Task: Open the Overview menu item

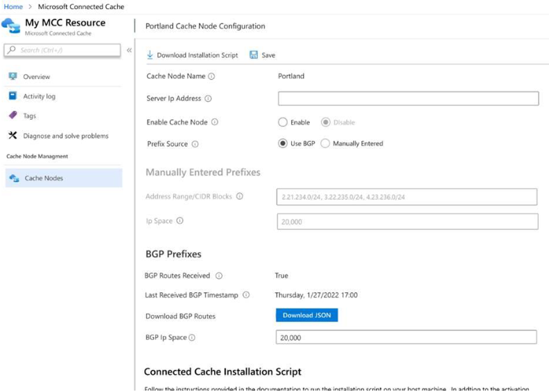Action: pyautogui.click(x=36, y=77)
